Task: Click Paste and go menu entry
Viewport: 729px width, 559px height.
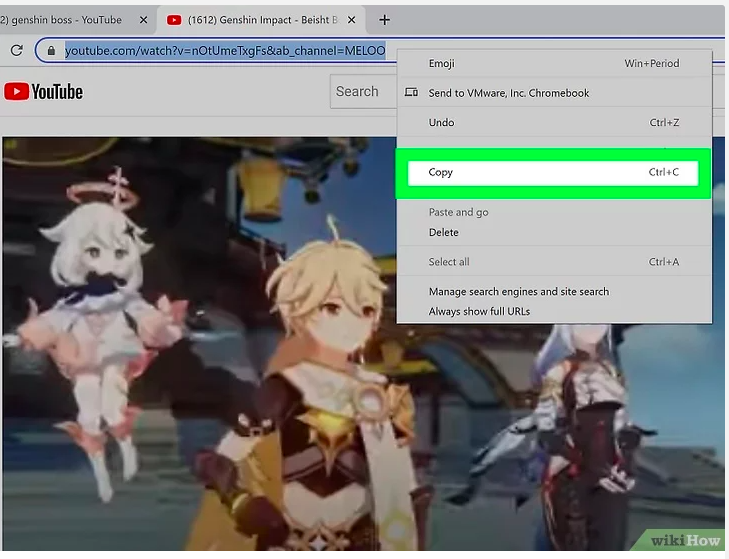Action: (x=554, y=212)
